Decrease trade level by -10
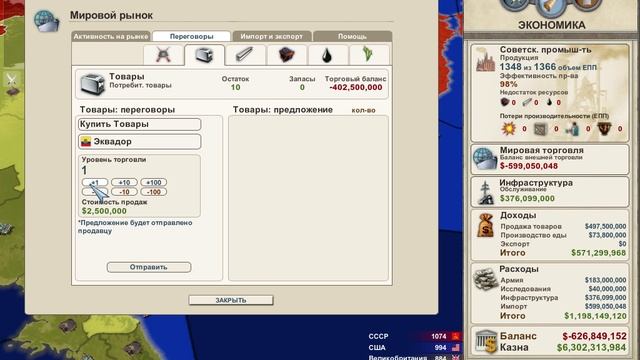This screenshot has height=360, width=640. coord(124,192)
